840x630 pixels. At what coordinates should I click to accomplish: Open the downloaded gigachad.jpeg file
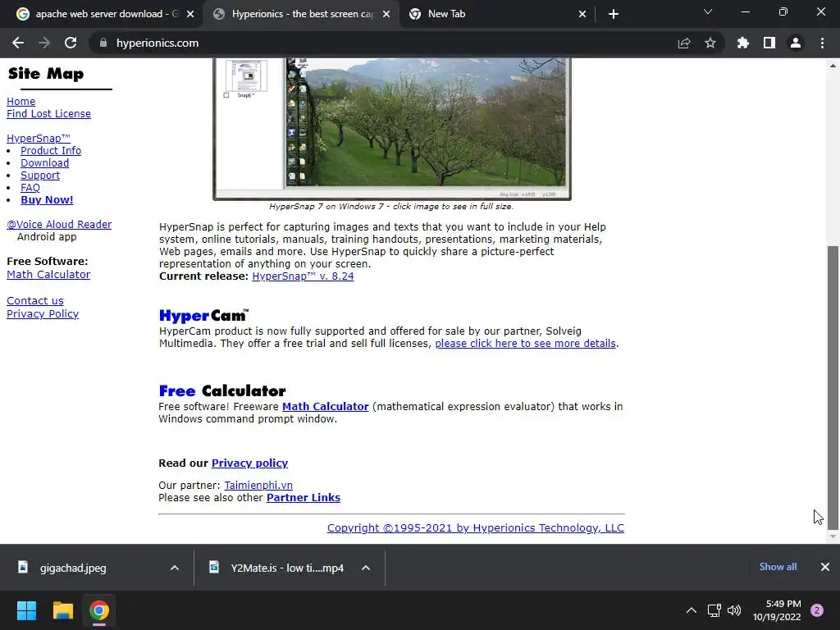pos(73,568)
